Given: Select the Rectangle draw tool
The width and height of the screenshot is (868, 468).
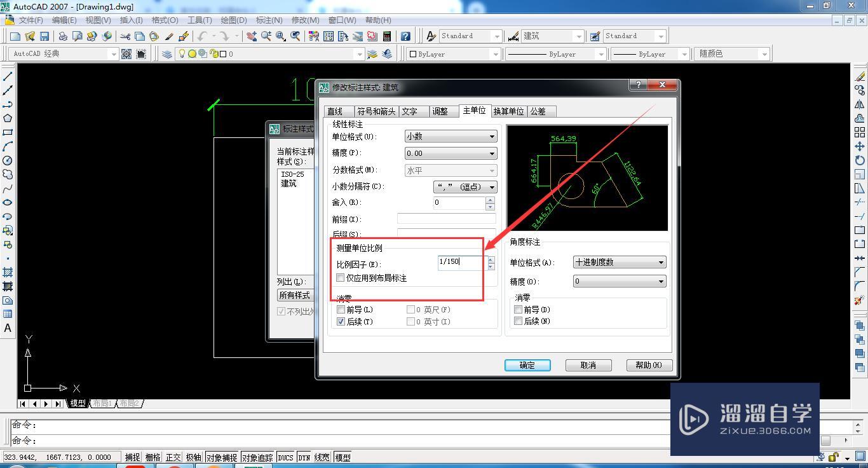Looking at the screenshot, I should click(8, 132).
